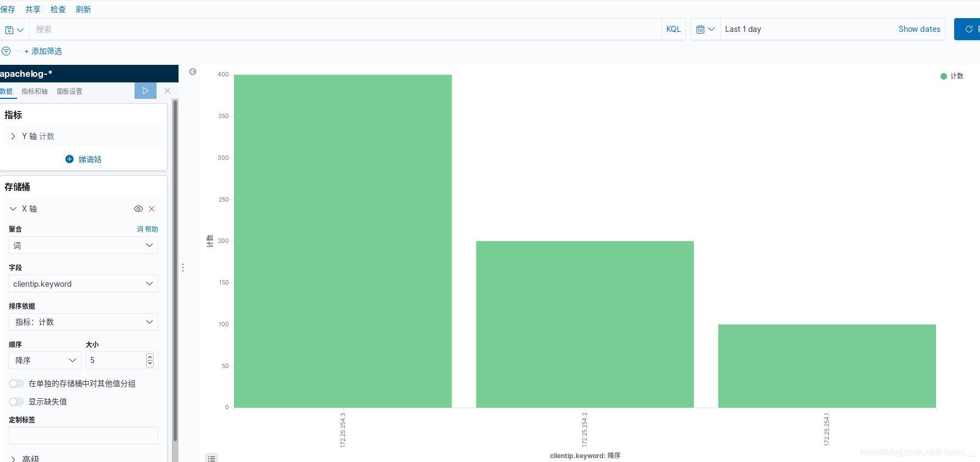Click the three-dot panel resize handle
Viewport: 980px width, 462px height.
tap(183, 268)
